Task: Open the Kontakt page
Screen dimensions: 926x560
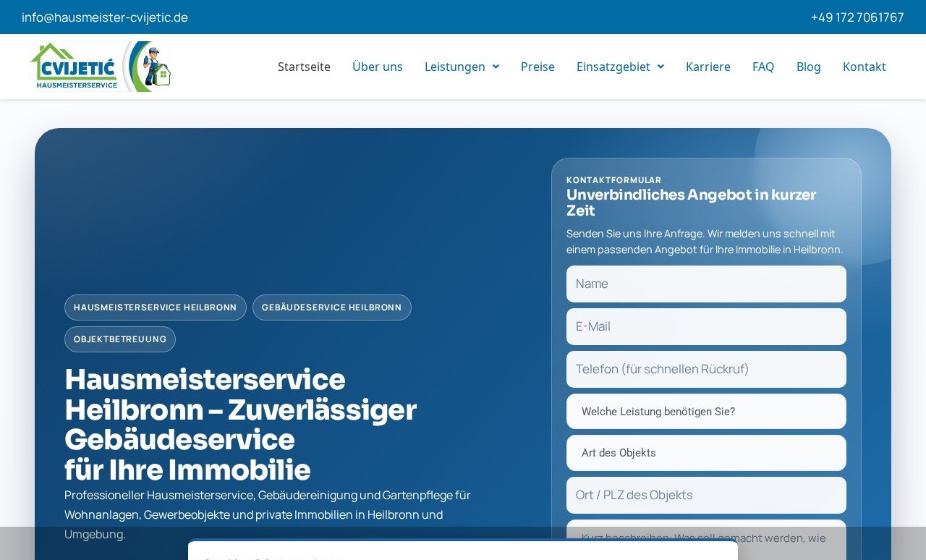Action: pos(865,67)
